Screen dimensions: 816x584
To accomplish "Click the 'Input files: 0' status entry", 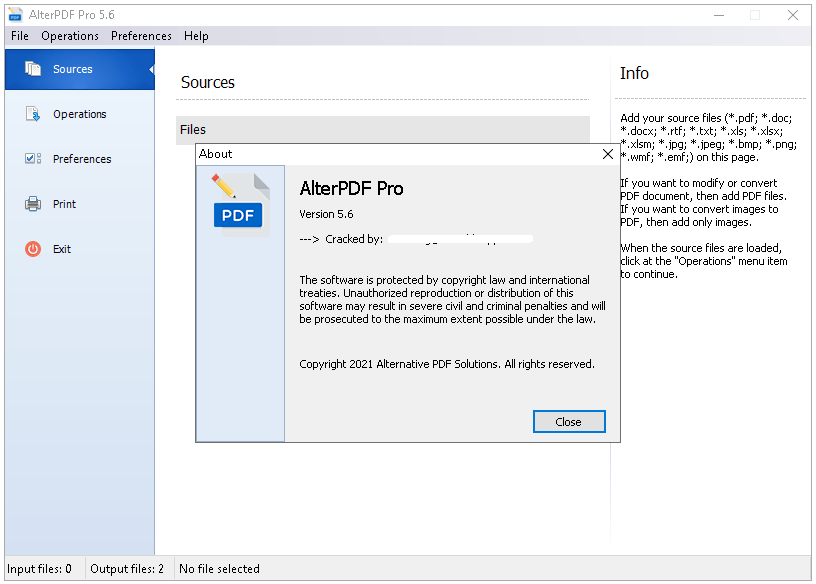I will [x=40, y=569].
